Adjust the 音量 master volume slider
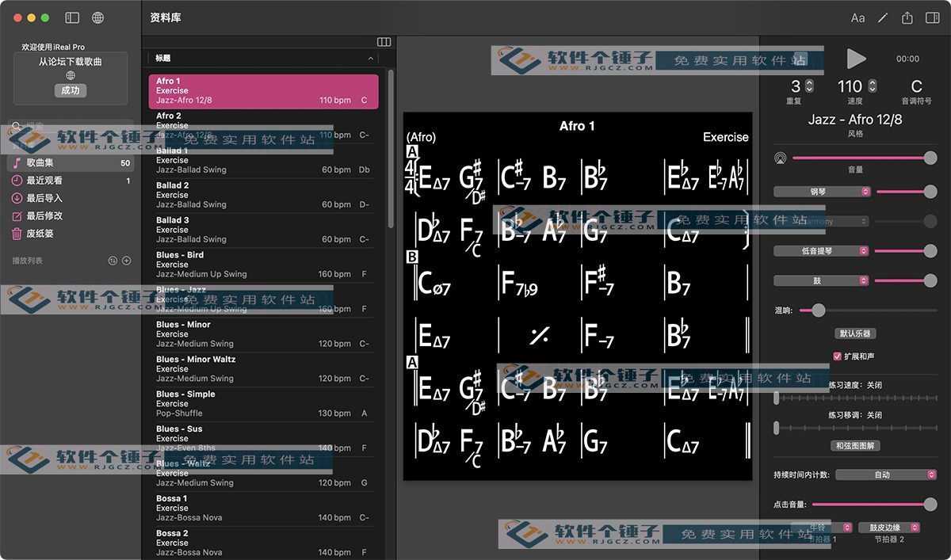The height and width of the screenshot is (560, 951). click(865, 158)
